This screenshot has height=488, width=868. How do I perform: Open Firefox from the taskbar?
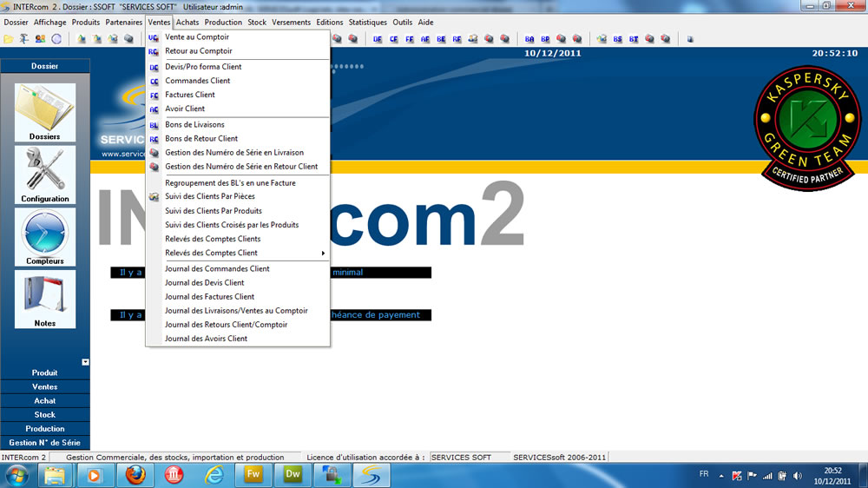135,475
